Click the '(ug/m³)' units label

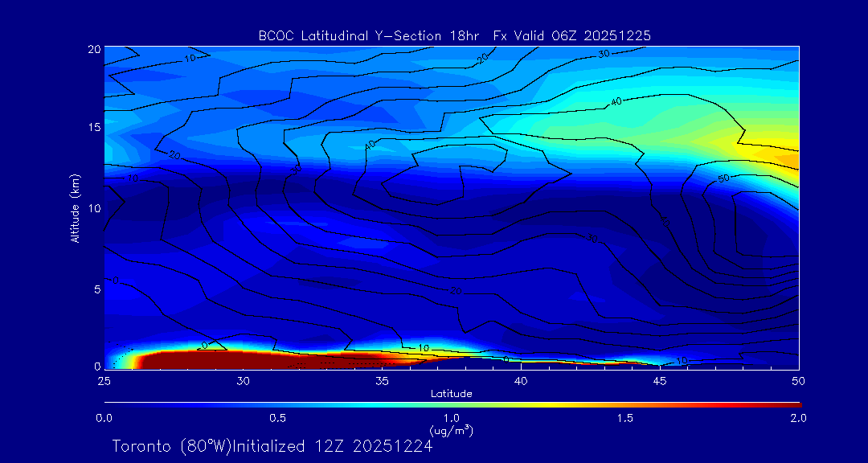(x=452, y=430)
